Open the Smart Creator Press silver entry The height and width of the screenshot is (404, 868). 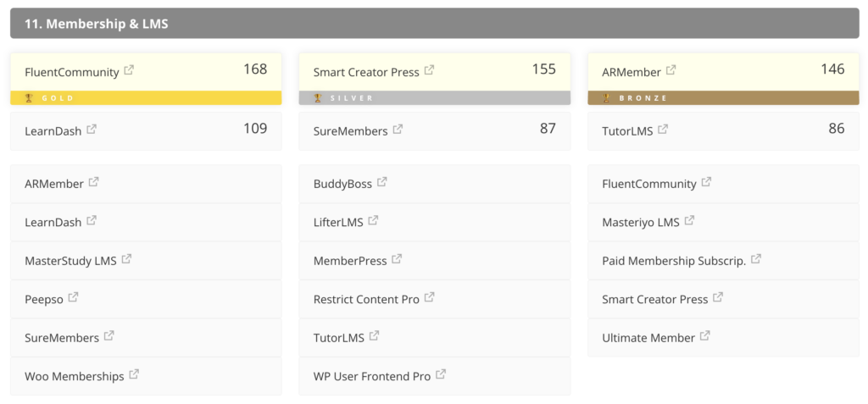click(366, 72)
